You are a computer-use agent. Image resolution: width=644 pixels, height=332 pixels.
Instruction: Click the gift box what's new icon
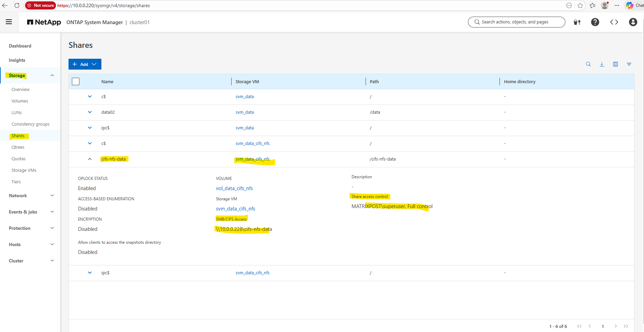(x=577, y=22)
